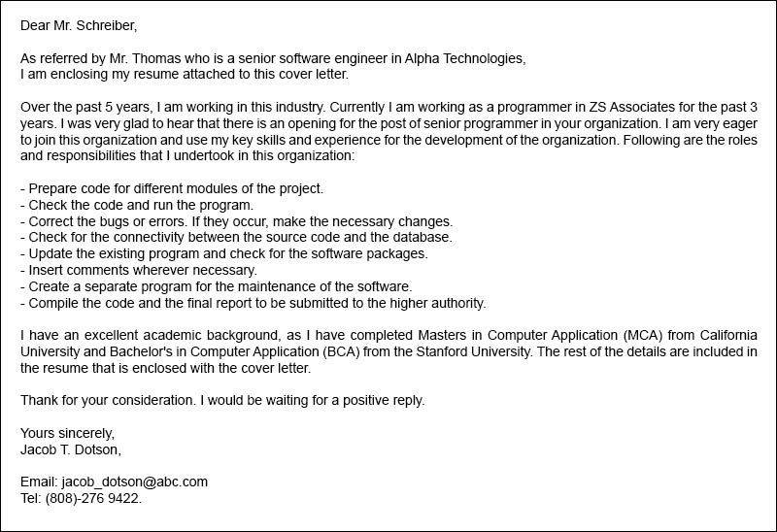The width and height of the screenshot is (777, 532).
Task: Click the "Compile the code" bullet line
Action: [x=253, y=303]
